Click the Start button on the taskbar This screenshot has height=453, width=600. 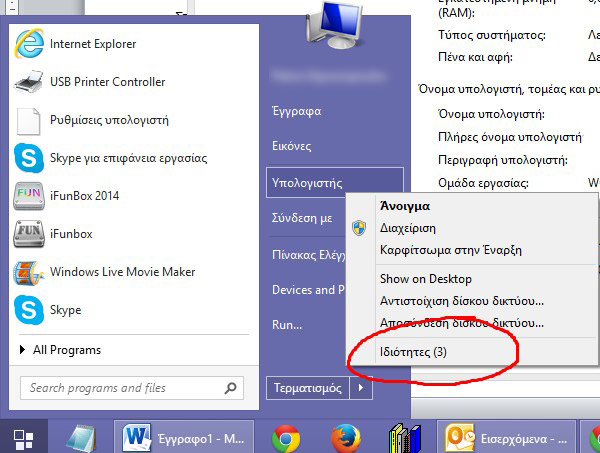(x=24, y=437)
